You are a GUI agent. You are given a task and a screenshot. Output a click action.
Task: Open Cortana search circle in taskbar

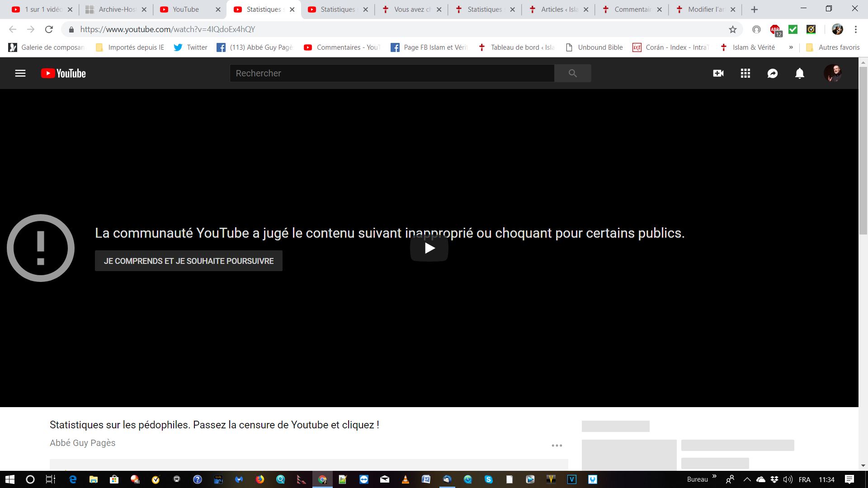[x=30, y=479]
